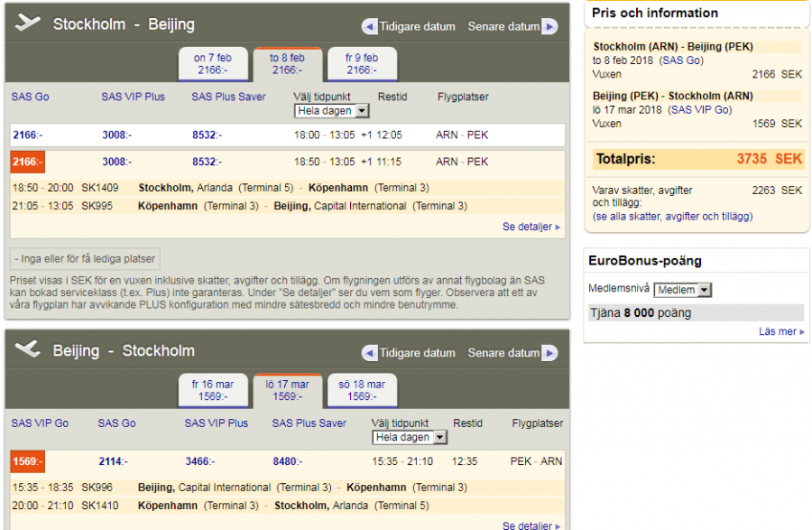Click the Senare datum label for Beijing - Stockholm

click(x=503, y=353)
